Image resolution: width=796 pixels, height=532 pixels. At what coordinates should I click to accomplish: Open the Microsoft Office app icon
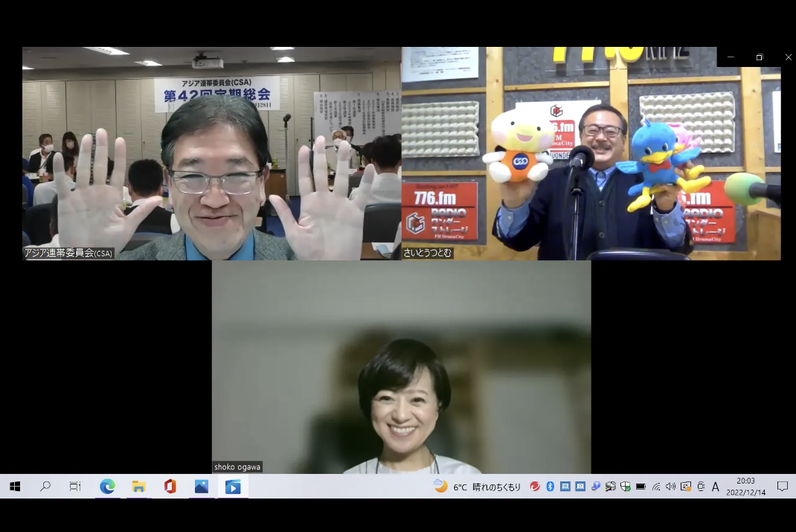[x=170, y=487]
